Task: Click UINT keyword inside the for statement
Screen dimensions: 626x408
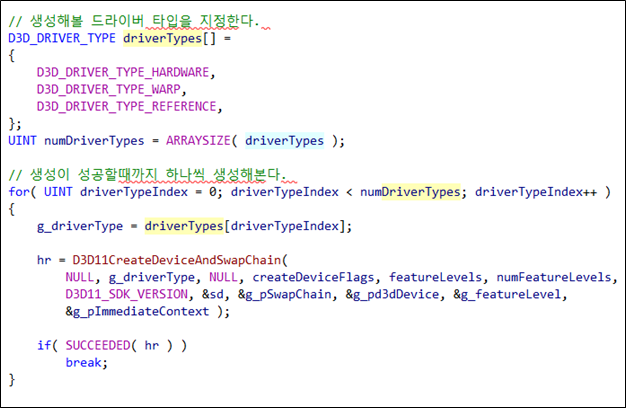Action: (58, 192)
